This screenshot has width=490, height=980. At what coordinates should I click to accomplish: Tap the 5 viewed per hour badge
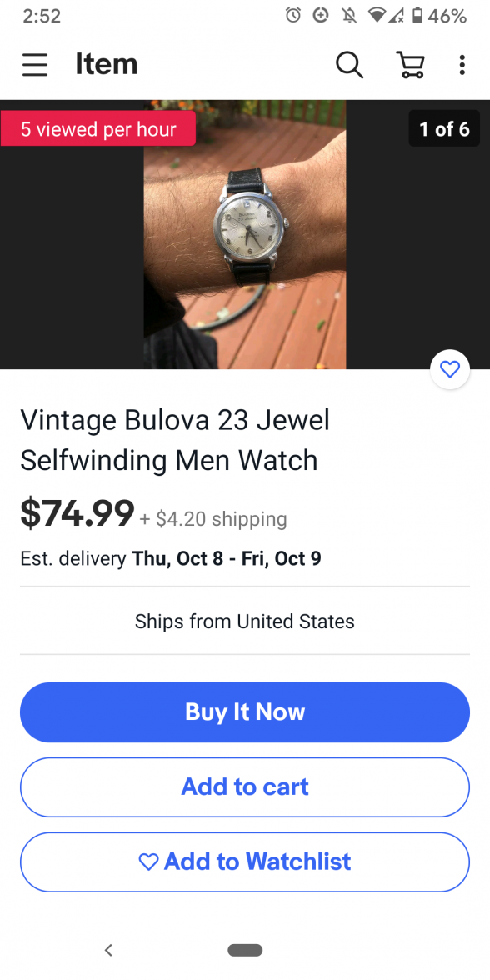point(98,128)
